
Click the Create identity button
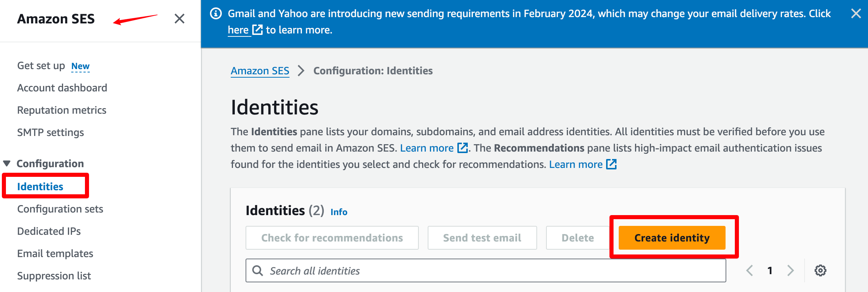point(672,238)
